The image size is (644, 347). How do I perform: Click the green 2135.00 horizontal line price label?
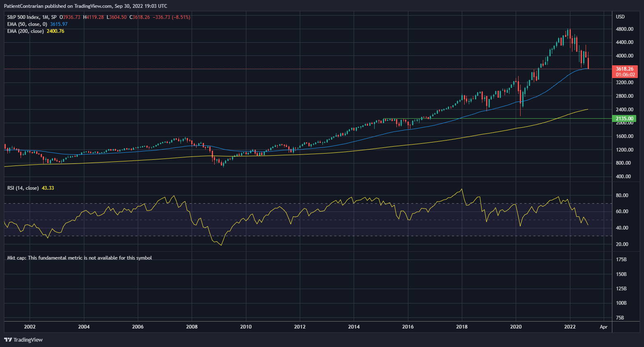(x=624, y=119)
